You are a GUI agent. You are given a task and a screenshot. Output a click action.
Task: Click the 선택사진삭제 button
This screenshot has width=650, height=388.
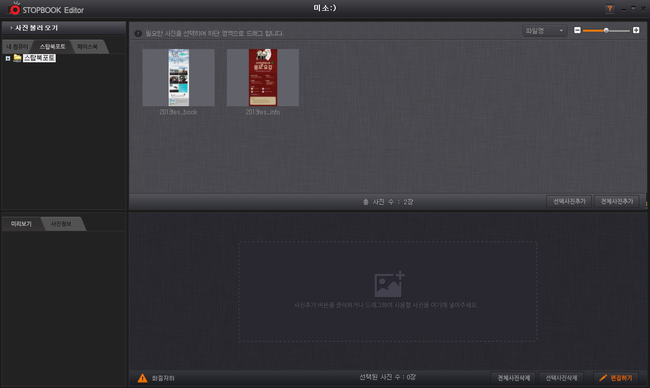[x=561, y=378]
